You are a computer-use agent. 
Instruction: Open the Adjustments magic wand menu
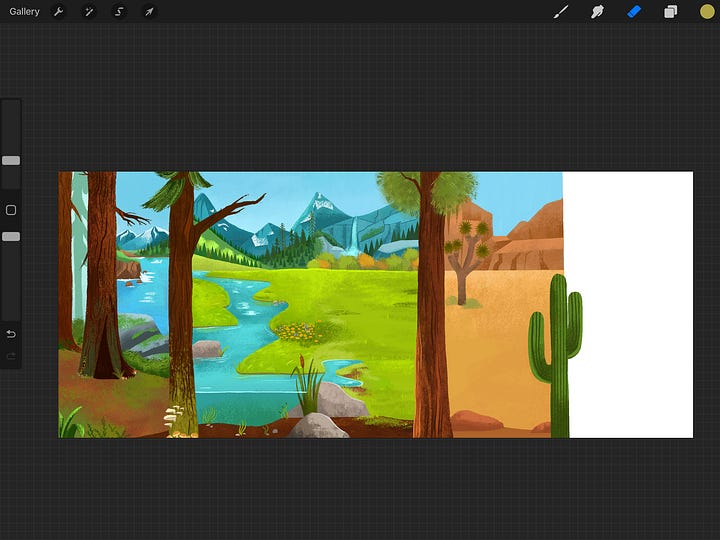pos(89,11)
